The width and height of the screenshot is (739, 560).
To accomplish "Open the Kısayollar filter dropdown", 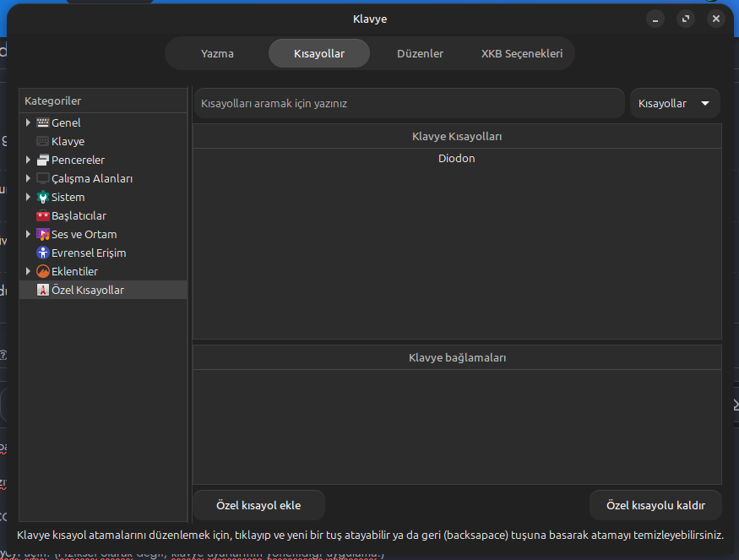I will pyautogui.click(x=675, y=103).
